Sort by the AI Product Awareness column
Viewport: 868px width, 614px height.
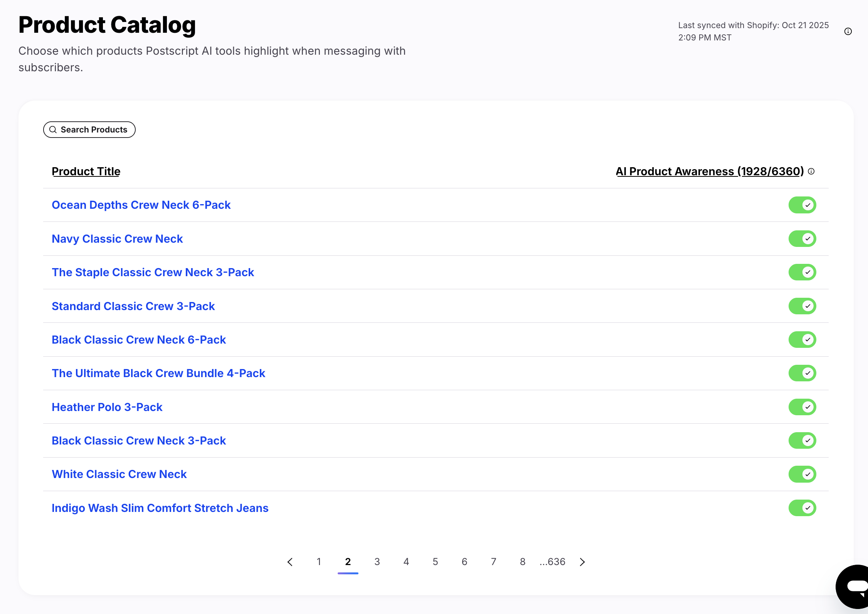pyautogui.click(x=710, y=171)
